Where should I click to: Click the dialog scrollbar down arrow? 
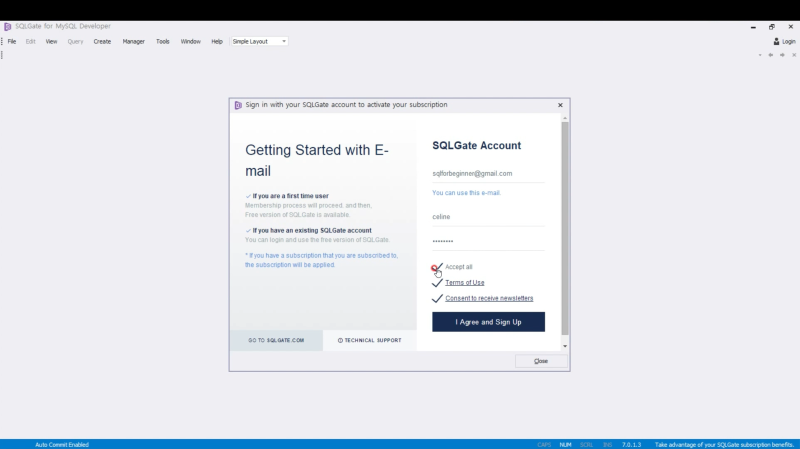[x=565, y=346]
